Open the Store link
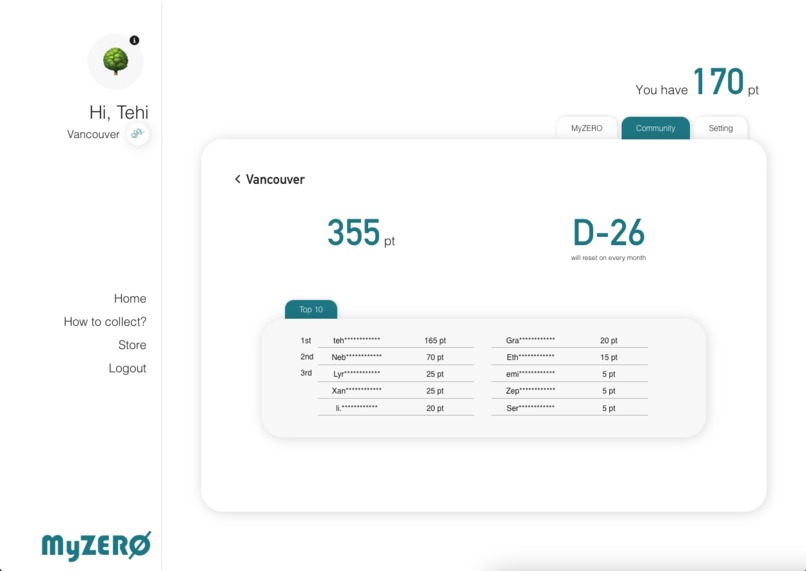This screenshot has width=806, height=571. click(132, 345)
